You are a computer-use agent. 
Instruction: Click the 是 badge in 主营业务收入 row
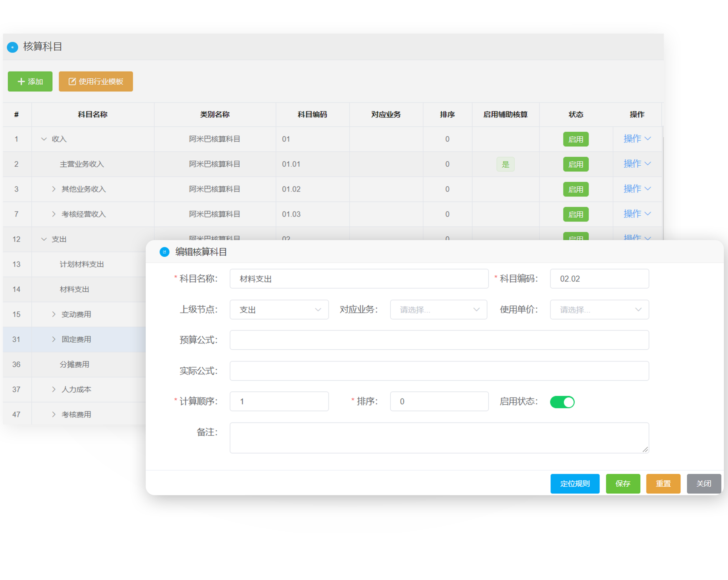505,164
